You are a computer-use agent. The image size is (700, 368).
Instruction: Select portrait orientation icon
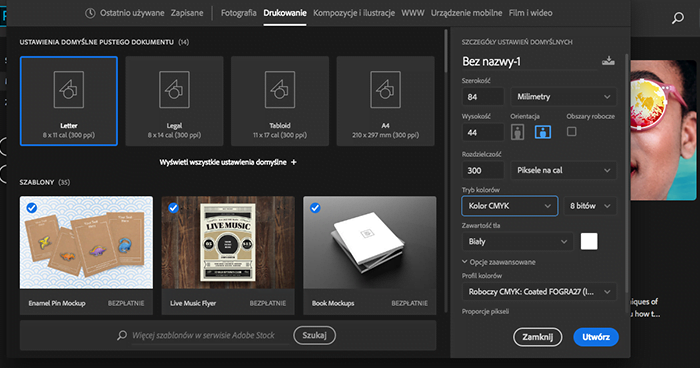(x=517, y=132)
